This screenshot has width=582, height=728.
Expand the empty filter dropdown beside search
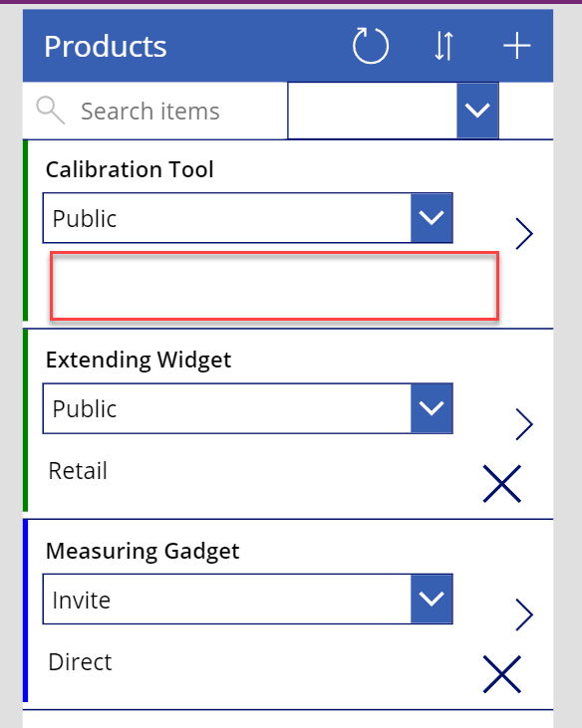click(477, 111)
